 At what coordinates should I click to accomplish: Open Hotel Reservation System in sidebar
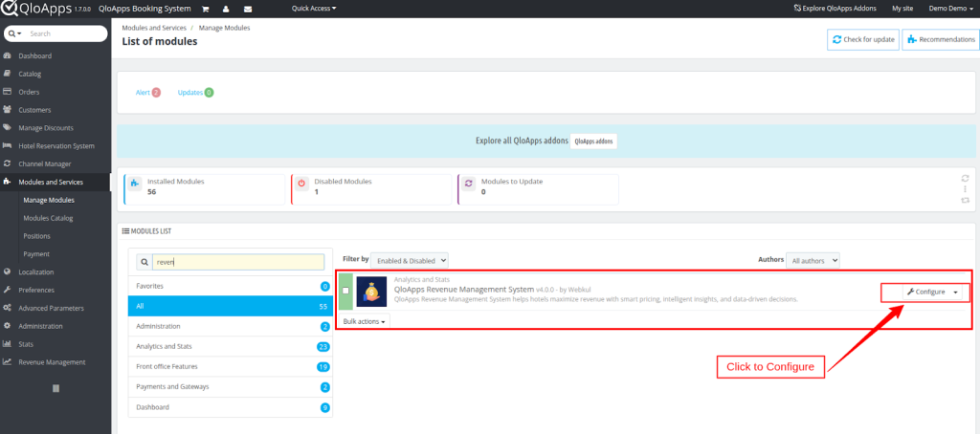(56, 146)
